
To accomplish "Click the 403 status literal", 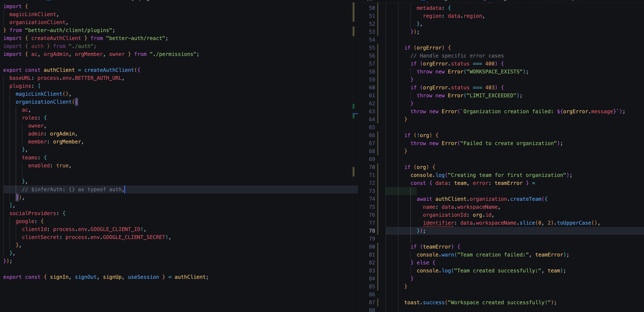I will tap(490, 88).
